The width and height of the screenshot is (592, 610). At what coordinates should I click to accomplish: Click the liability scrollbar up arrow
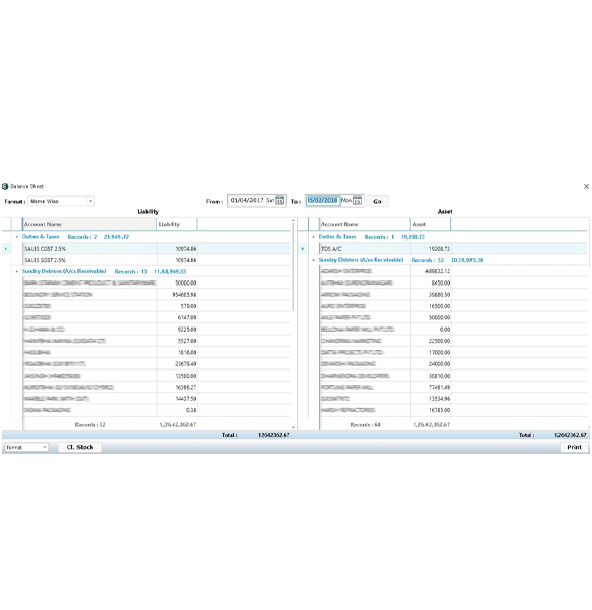[x=293, y=221]
